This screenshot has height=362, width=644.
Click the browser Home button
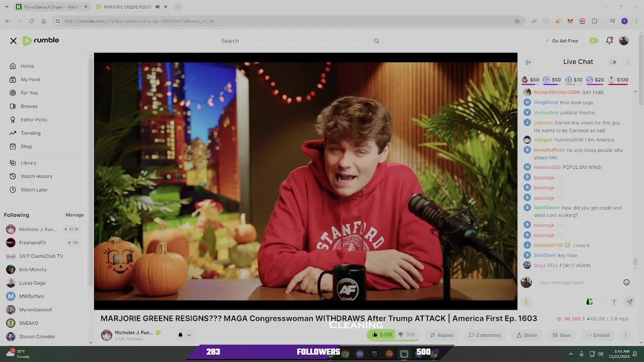click(44, 21)
